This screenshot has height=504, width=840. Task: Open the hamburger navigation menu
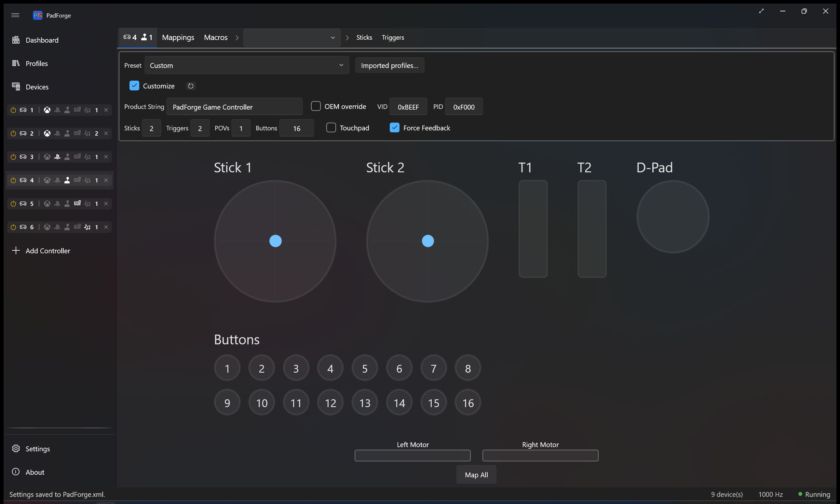[x=15, y=15]
